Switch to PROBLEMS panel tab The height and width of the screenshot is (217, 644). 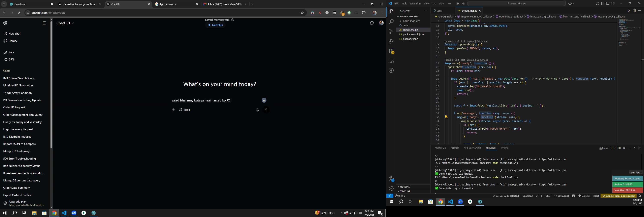tap(440, 148)
